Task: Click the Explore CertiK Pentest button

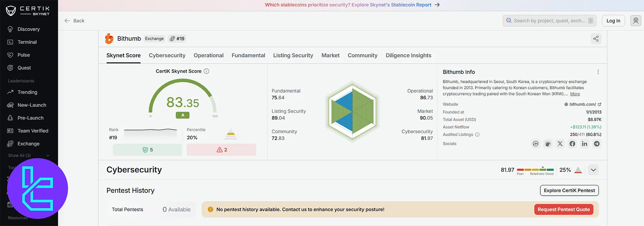Action: [x=569, y=191]
